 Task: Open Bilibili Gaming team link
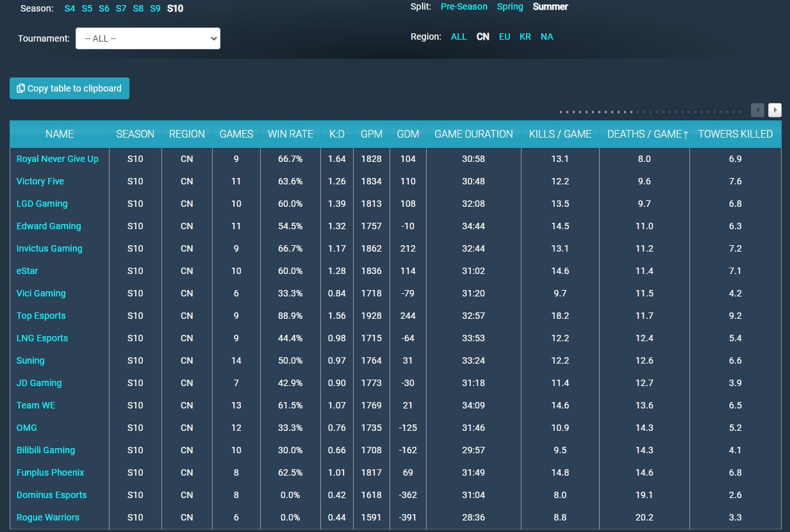pos(46,450)
